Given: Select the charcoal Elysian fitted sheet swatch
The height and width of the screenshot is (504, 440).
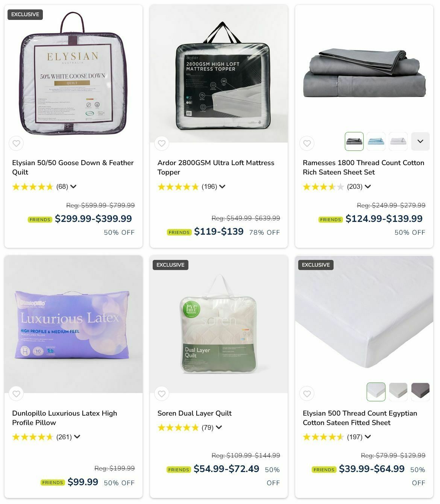Looking at the screenshot, I should click(420, 392).
